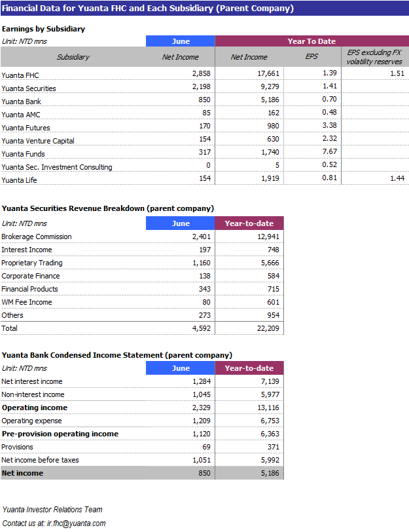The width and height of the screenshot is (409, 532).
Task: Click Brokerage Commission June value 2,401
Action: pyautogui.click(x=202, y=237)
